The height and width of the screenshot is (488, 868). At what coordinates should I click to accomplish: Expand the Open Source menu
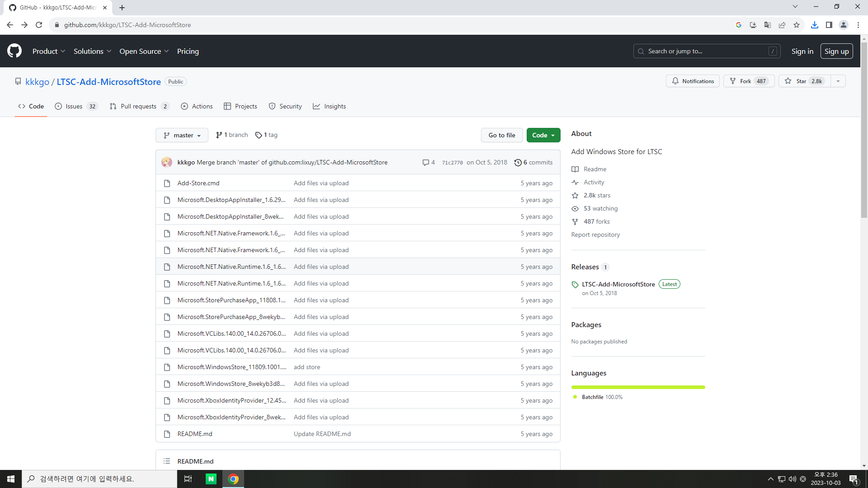144,51
